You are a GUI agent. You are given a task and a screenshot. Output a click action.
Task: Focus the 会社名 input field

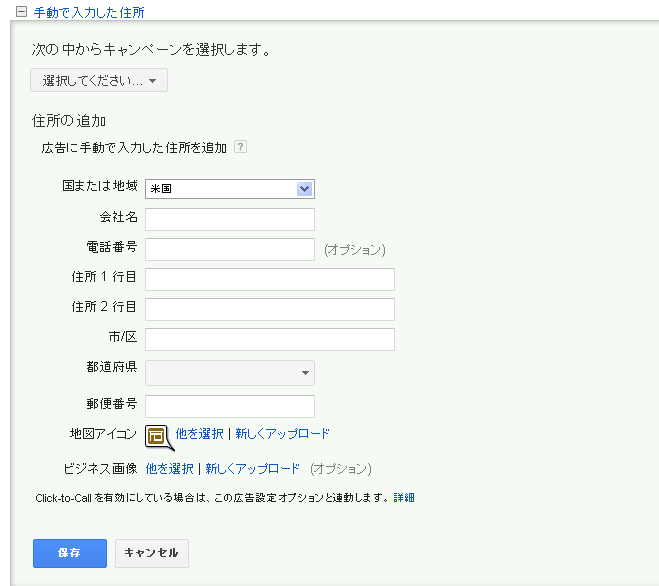(230, 219)
